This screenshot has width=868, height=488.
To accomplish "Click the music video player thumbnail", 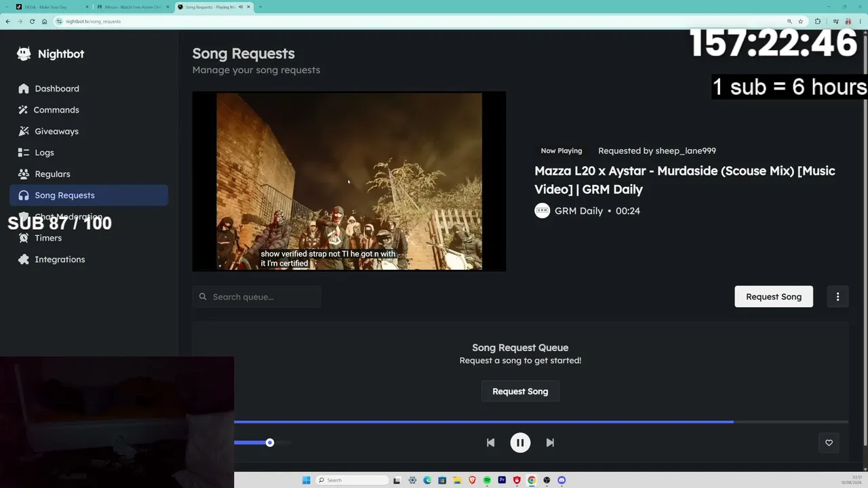I will point(349,182).
